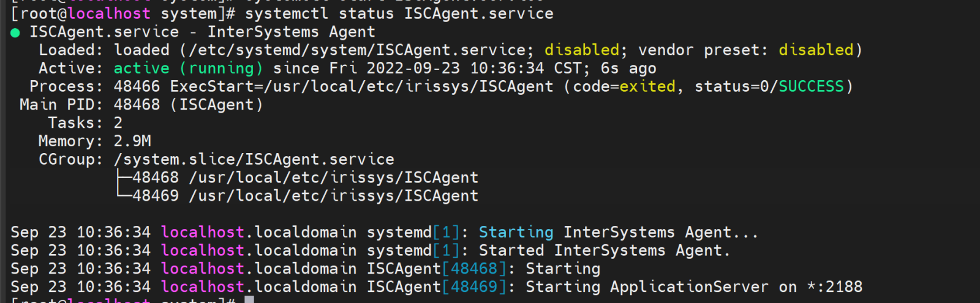Screen dimensions: 980x303
Task: Click the CGroup path /system.slice/ISCAgent.service
Action: (254, 160)
